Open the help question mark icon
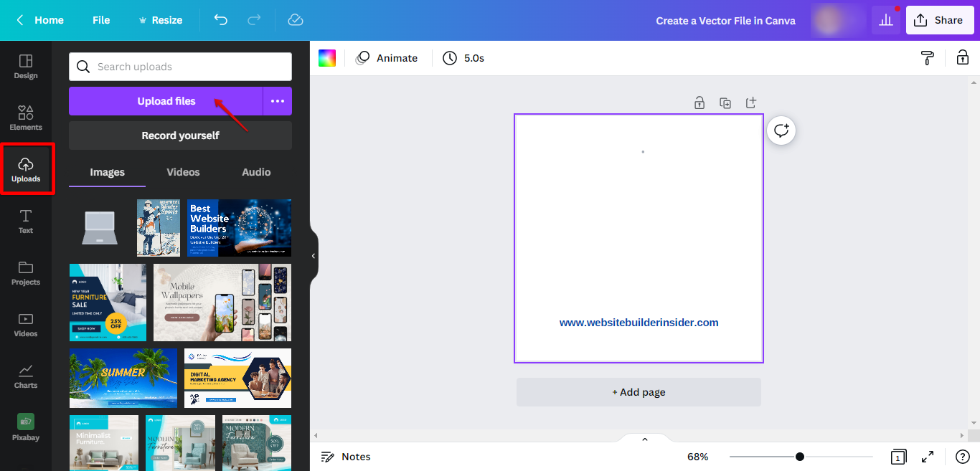The width and height of the screenshot is (980, 471). 963,457
